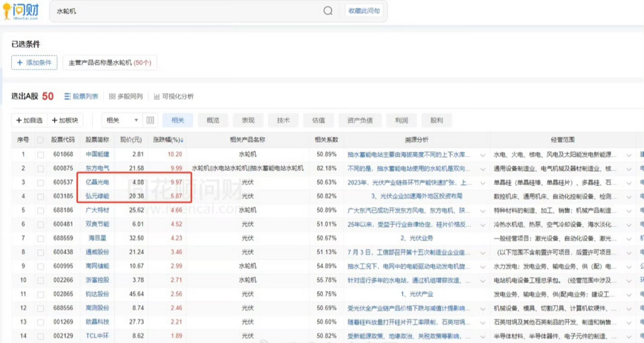Click stock code 002266 cell
This screenshot has width=644, height=343.
(63, 280)
